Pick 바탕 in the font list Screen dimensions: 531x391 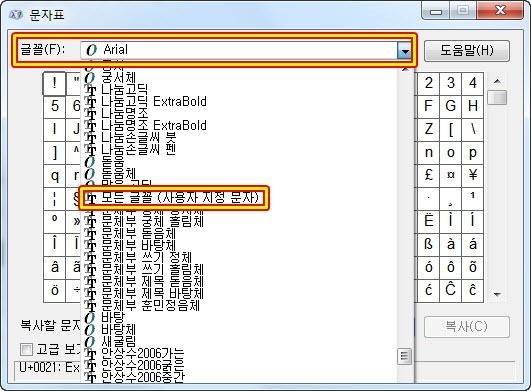[x=113, y=317]
